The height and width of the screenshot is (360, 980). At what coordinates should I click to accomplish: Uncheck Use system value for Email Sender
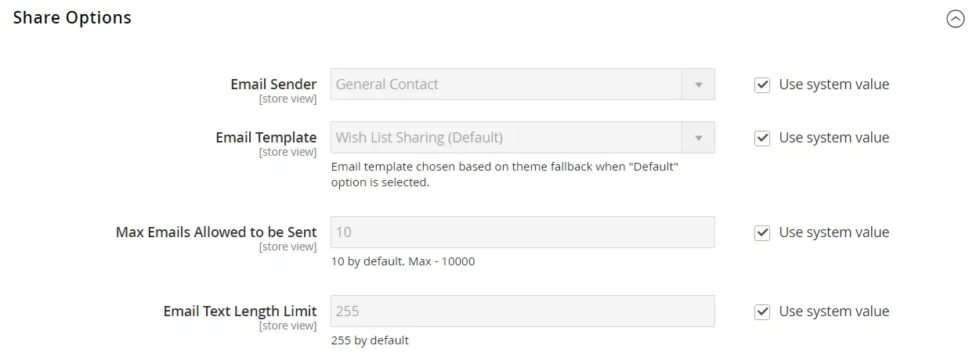(x=762, y=85)
